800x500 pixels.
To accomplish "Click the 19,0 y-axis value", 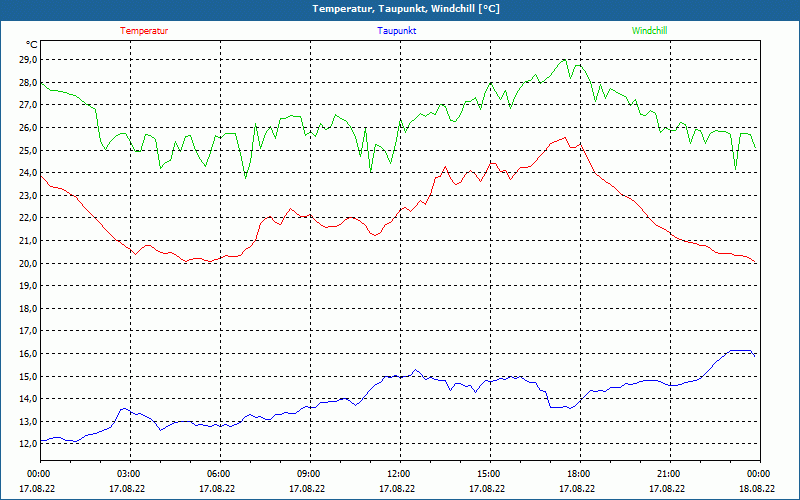I will pos(29,286).
